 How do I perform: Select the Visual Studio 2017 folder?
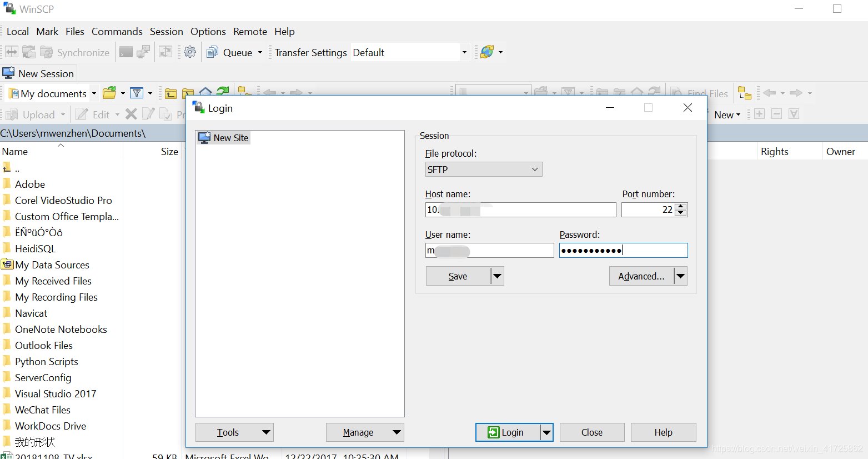coord(55,393)
